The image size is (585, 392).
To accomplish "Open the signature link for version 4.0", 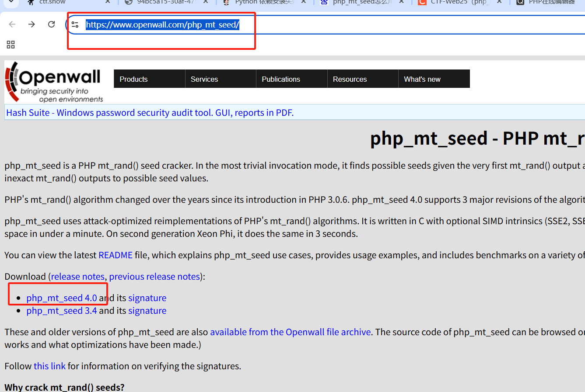I will click(147, 298).
